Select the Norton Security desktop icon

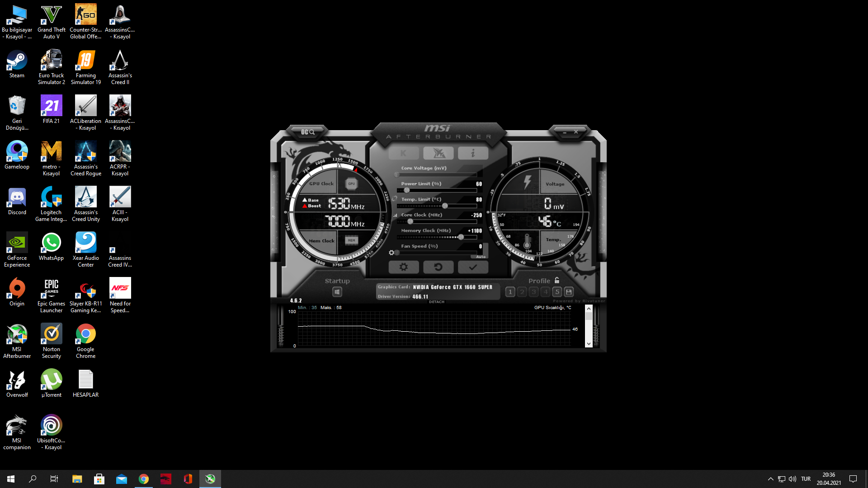point(51,341)
